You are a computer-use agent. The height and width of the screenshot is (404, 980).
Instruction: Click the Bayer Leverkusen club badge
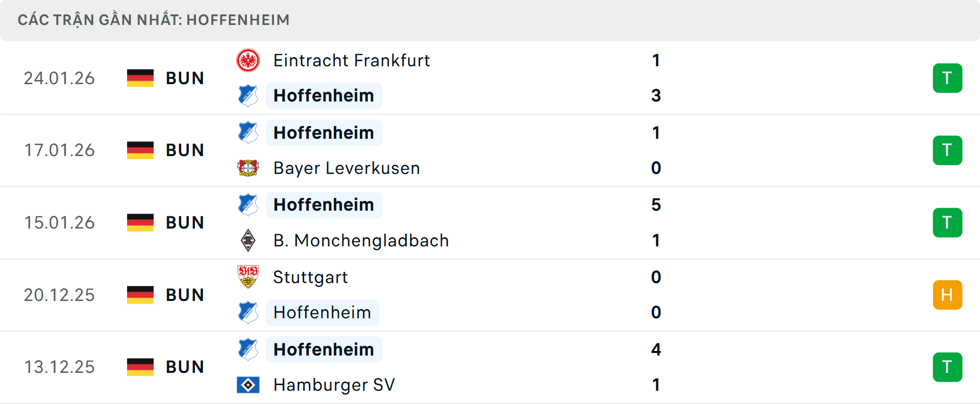(x=249, y=168)
